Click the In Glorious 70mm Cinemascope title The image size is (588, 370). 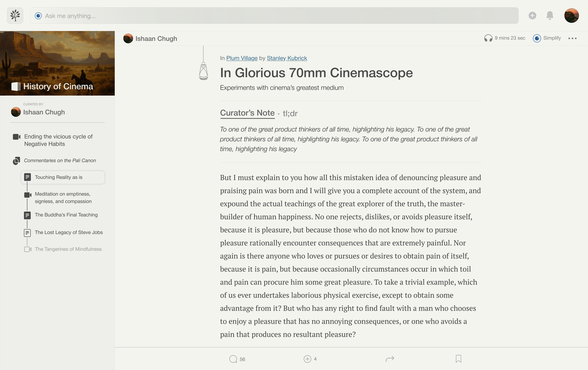316,73
